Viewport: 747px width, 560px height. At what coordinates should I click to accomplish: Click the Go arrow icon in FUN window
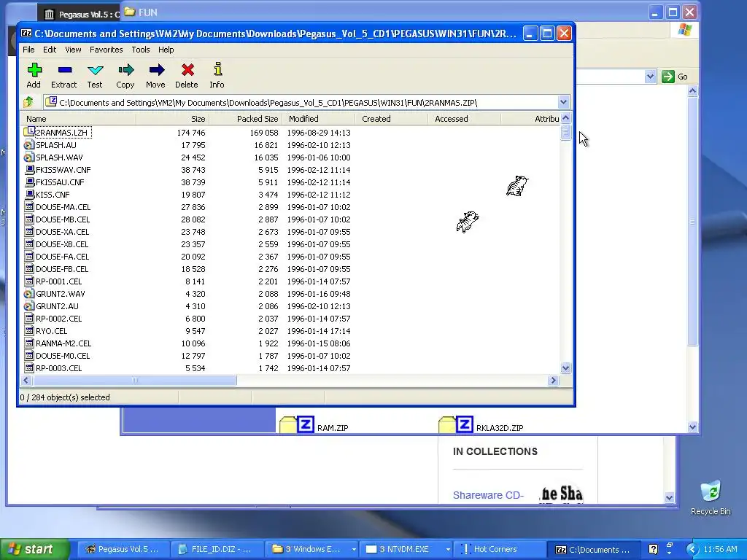pos(668,77)
